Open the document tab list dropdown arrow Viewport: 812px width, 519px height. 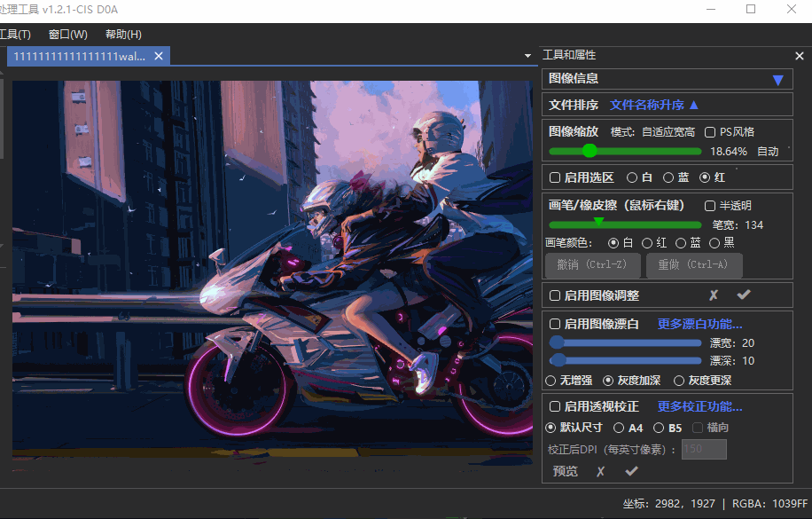pyautogui.click(x=527, y=56)
